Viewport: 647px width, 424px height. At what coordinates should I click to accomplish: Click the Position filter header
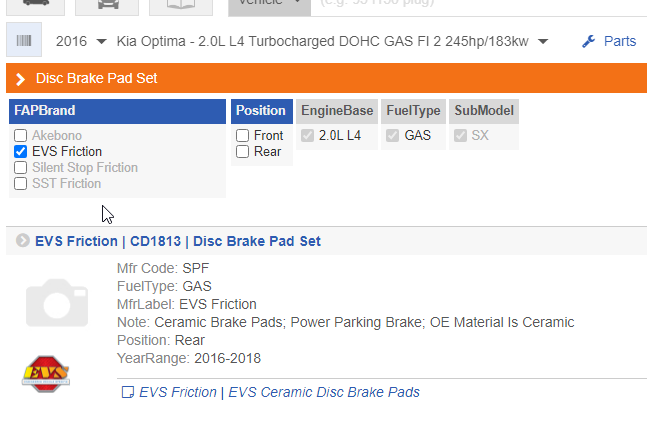tap(262, 111)
